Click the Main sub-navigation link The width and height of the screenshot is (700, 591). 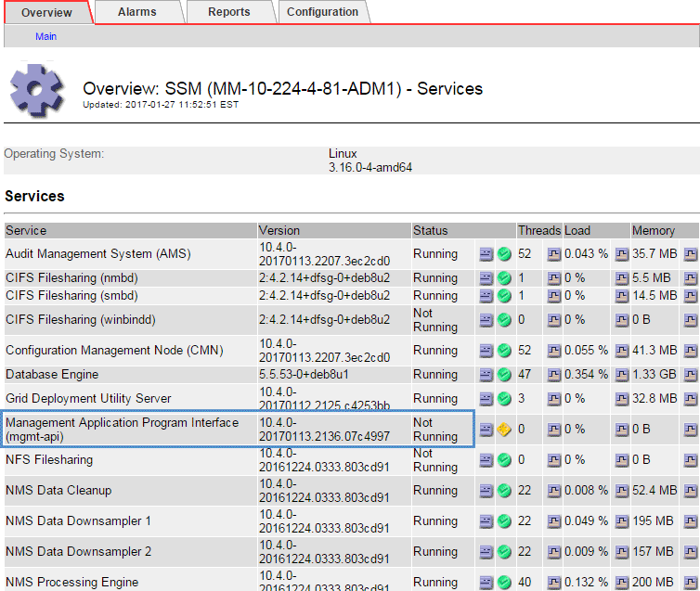(x=45, y=36)
